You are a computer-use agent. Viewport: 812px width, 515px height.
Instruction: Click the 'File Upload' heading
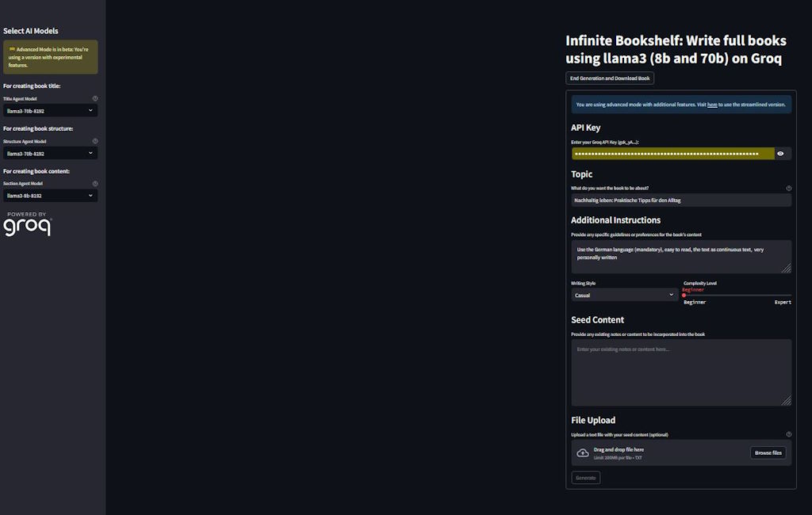[593, 420]
